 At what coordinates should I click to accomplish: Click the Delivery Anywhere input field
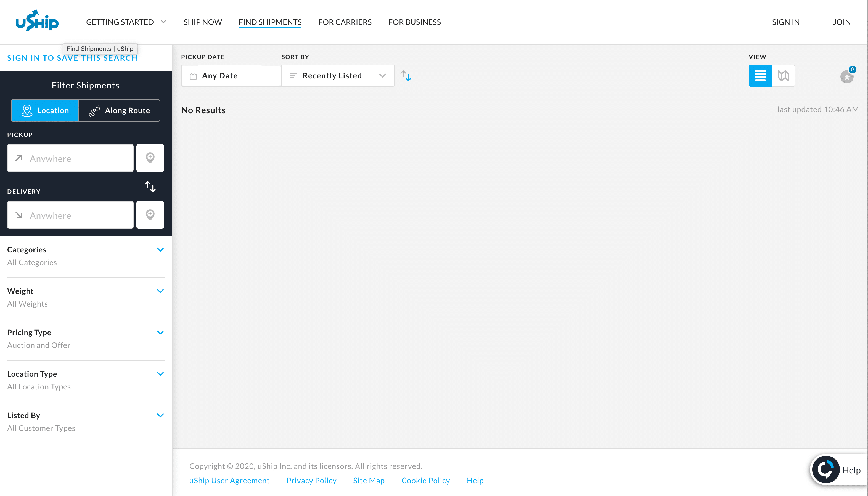70,215
